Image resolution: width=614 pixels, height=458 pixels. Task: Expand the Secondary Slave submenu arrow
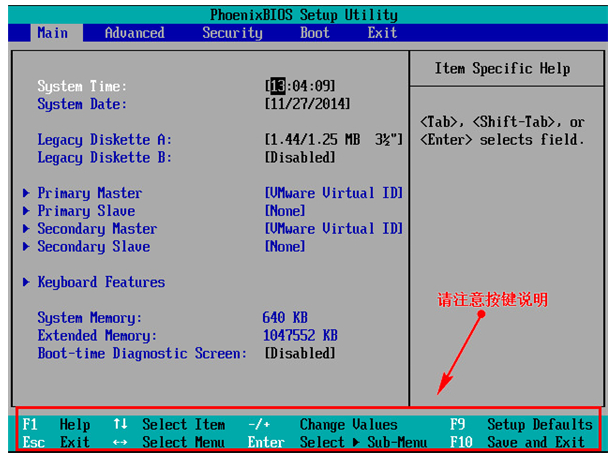click(x=26, y=247)
